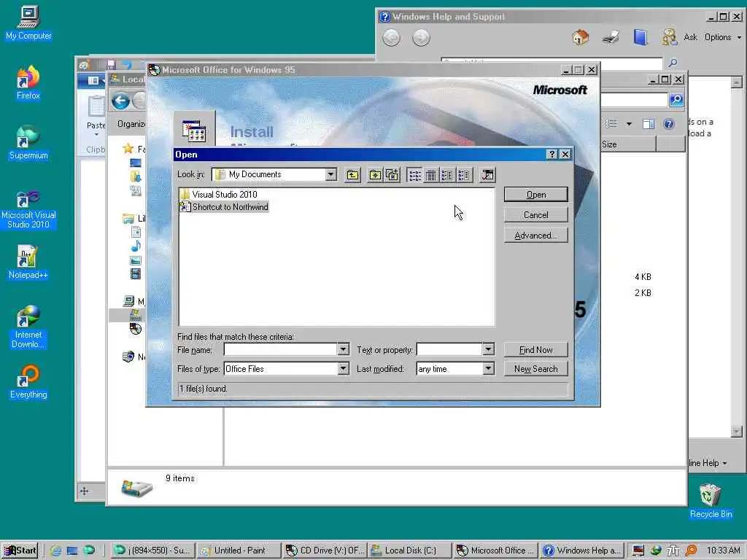The height and width of the screenshot is (560, 747).
Task: Open the File name dropdown arrow
Action: click(x=343, y=349)
